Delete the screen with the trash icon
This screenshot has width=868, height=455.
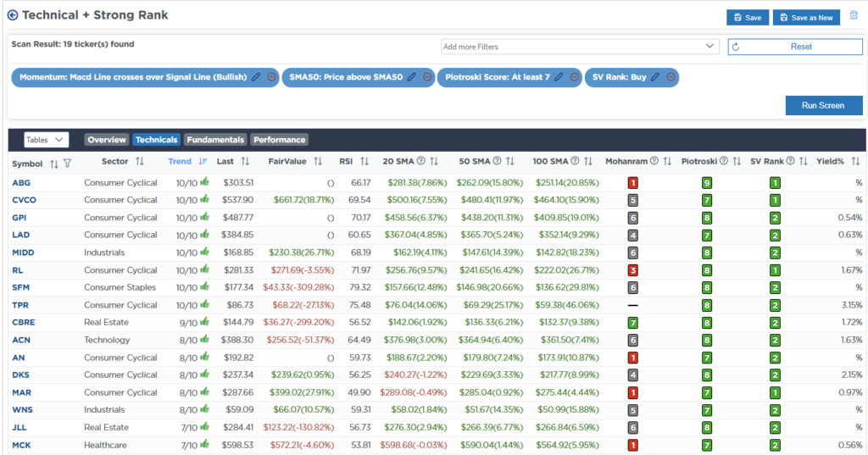pos(854,15)
